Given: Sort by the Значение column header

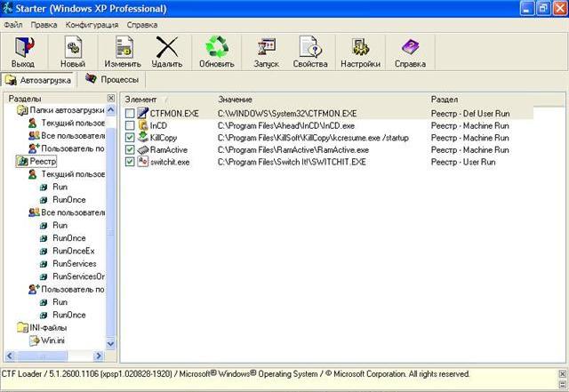Looking at the screenshot, I should point(235,99).
